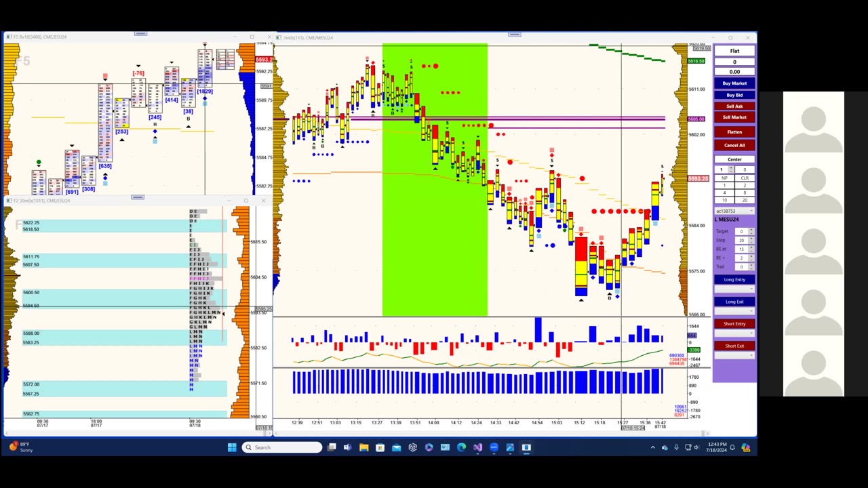Adjust the Target stepper arrows
The image size is (868, 488).
[x=751, y=231]
